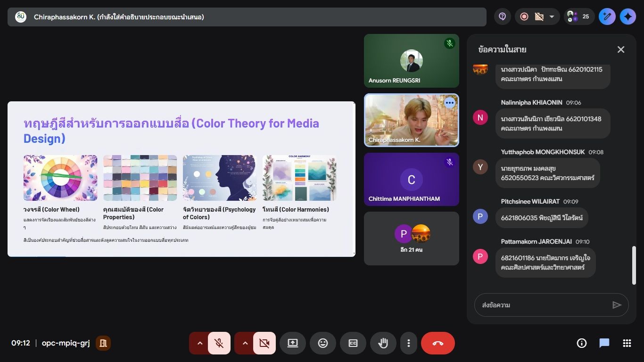Image resolution: width=644 pixels, height=362 pixels.
Task: Expand microphone audio settings chevron
Action: click(199, 343)
